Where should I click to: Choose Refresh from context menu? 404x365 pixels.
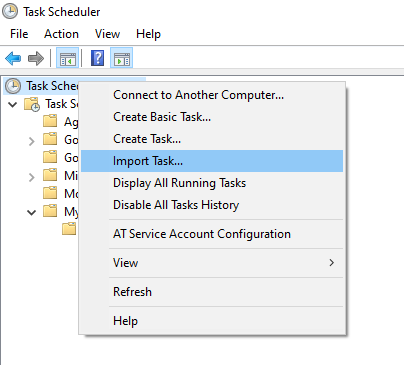click(212, 292)
